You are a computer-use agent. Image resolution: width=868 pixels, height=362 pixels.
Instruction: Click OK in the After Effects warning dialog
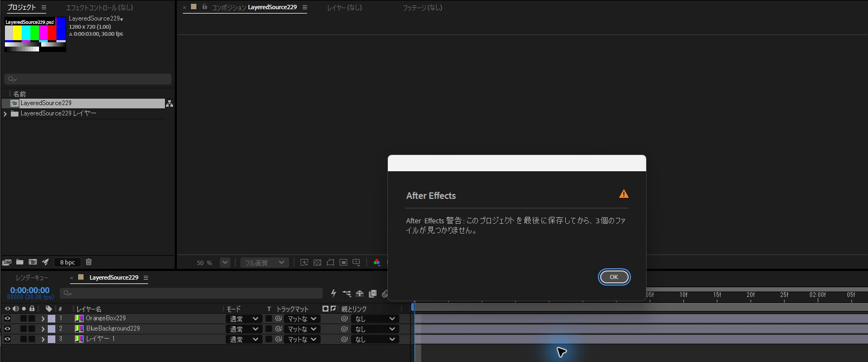click(614, 277)
